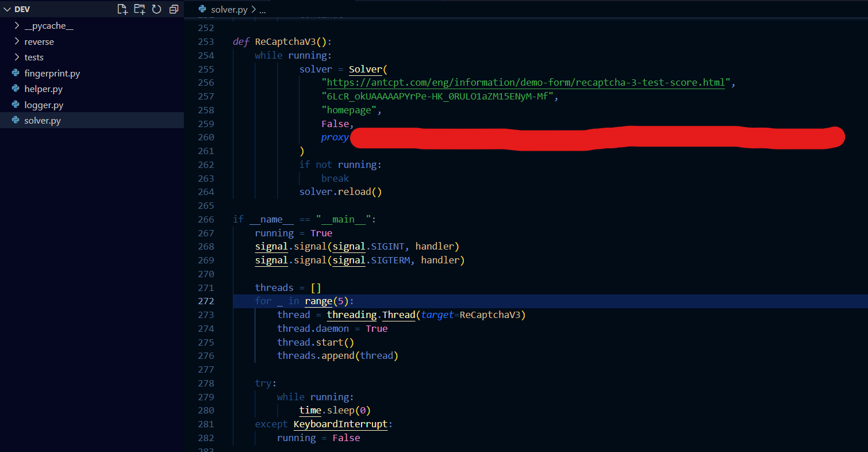868x452 pixels.
Task: Expand the reverse folder
Action: point(39,42)
